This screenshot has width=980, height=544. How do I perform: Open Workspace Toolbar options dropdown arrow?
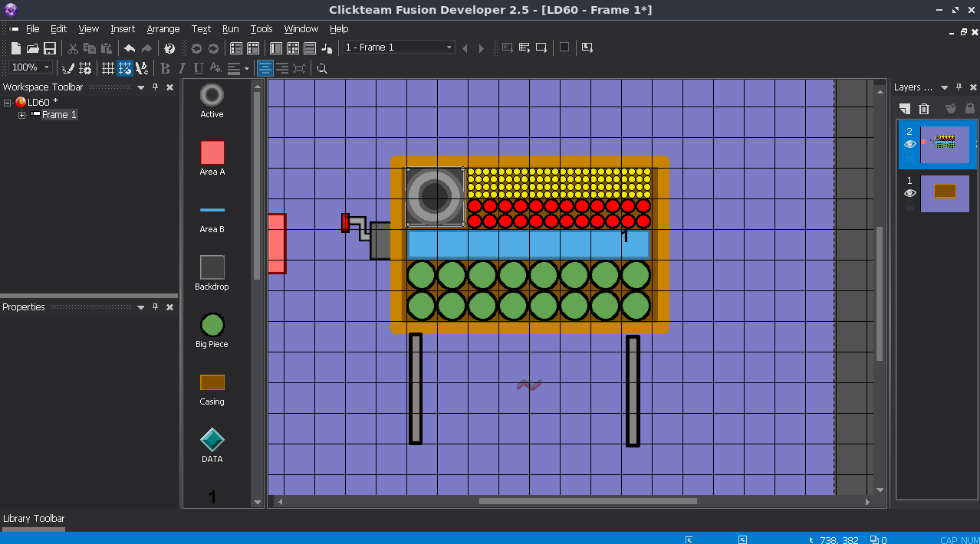point(141,87)
